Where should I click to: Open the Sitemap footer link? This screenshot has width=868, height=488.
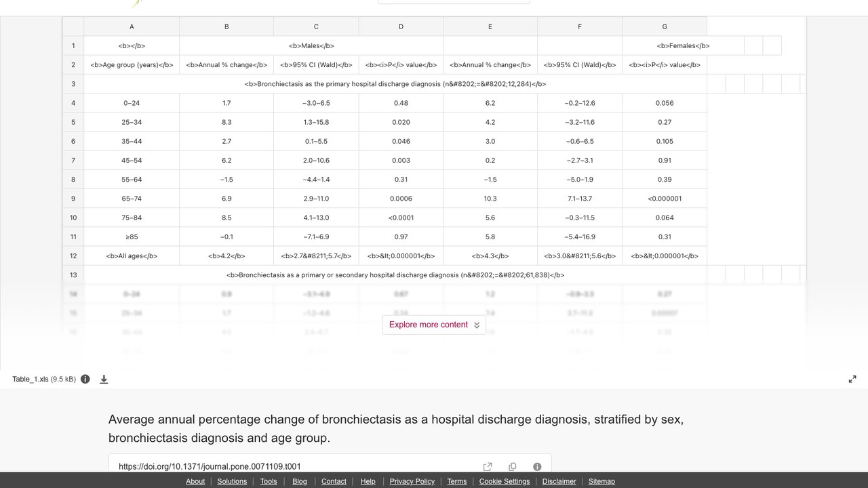click(x=601, y=481)
